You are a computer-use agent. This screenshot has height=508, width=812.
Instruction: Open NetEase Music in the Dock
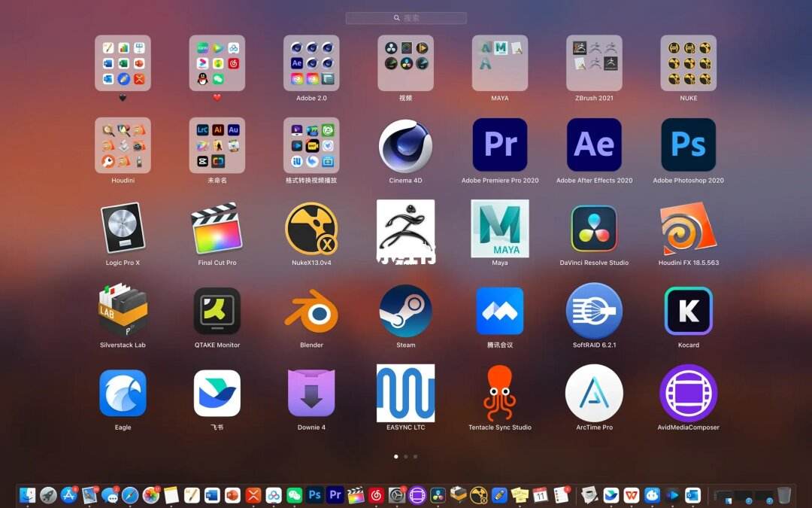click(x=376, y=495)
